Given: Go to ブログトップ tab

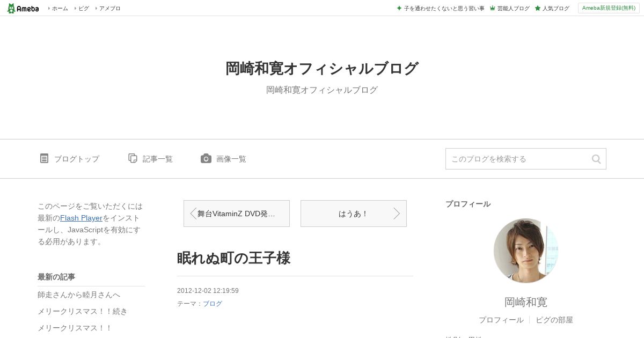Looking at the screenshot, I should (x=76, y=159).
